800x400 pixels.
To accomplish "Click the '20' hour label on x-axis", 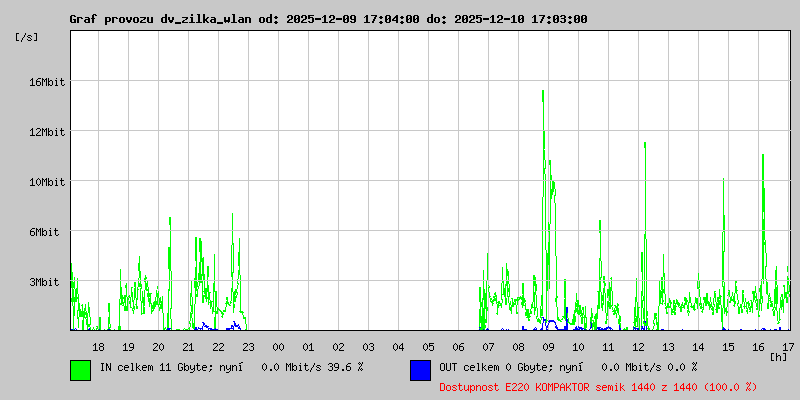I will pyautogui.click(x=158, y=347).
